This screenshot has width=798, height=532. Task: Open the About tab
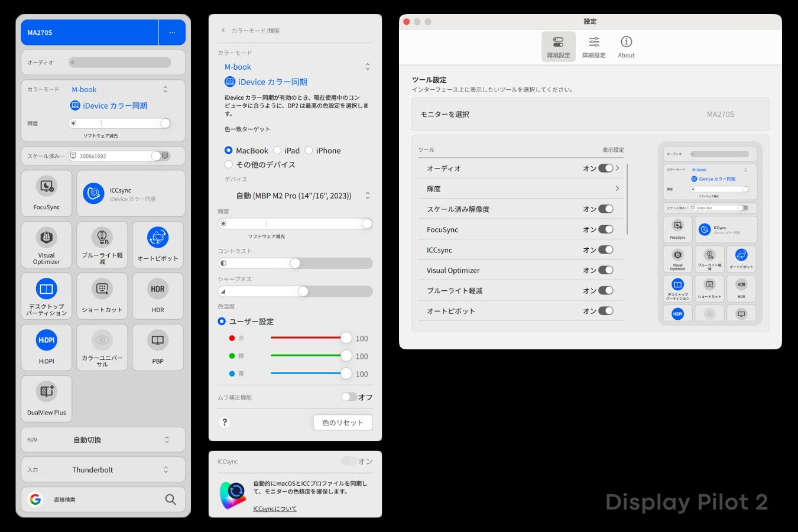pyautogui.click(x=626, y=46)
